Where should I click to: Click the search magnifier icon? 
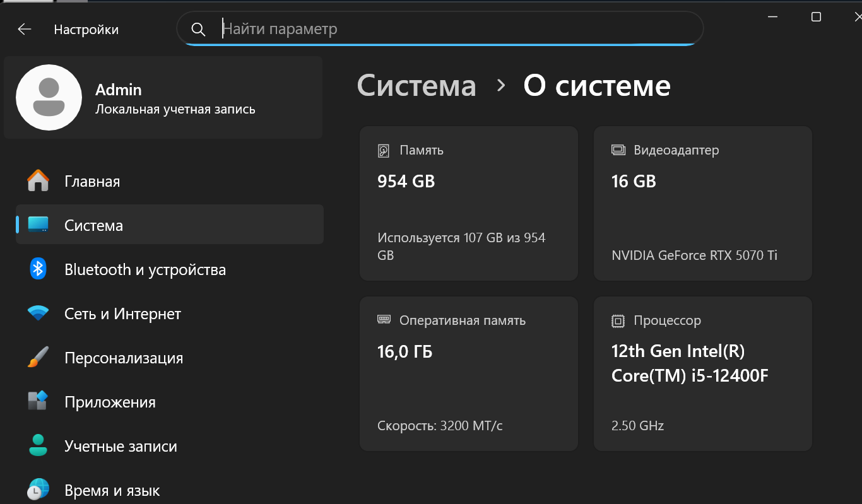[198, 30]
